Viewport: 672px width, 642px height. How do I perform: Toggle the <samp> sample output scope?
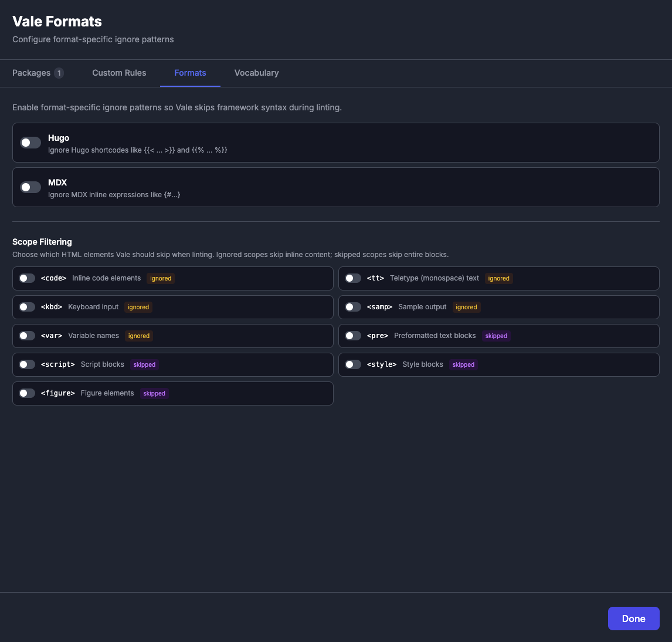pyautogui.click(x=353, y=307)
